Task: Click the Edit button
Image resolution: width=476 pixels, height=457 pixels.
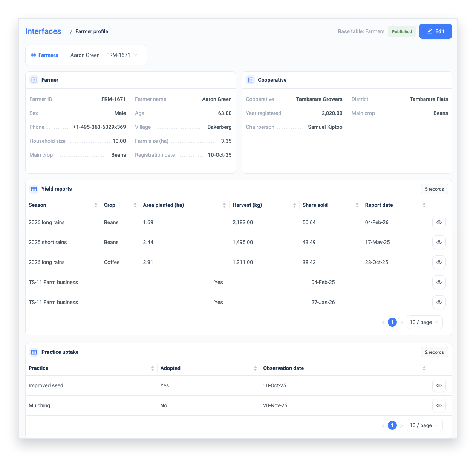Action: (435, 31)
